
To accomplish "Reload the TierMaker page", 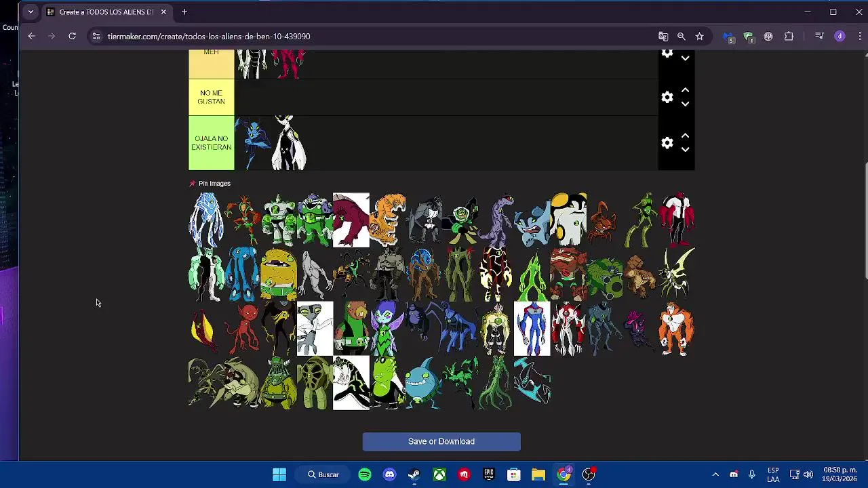I will pyautogui.click(x=72, y=36).
